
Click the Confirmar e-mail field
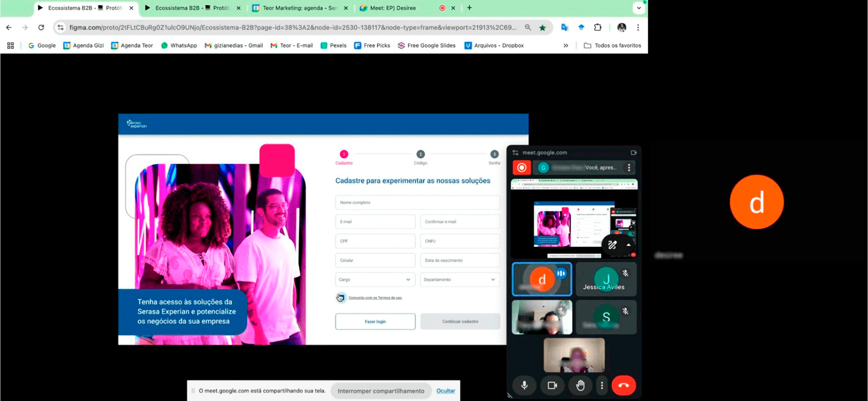460,222
